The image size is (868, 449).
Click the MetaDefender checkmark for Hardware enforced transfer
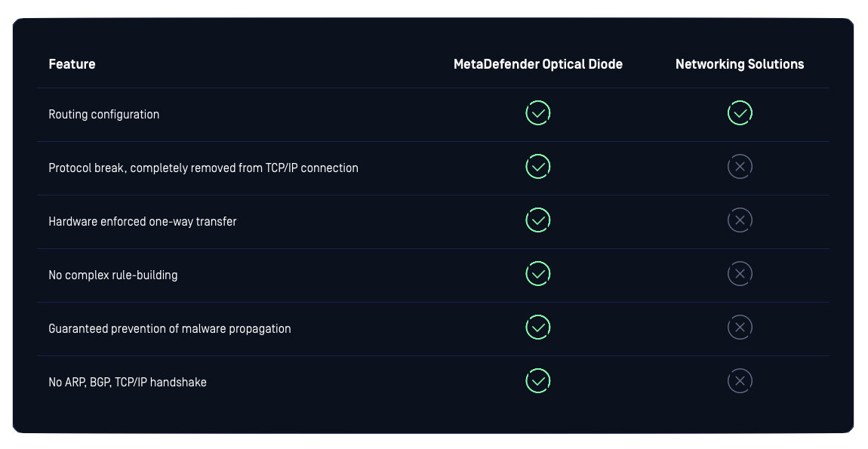coord(537,220)
